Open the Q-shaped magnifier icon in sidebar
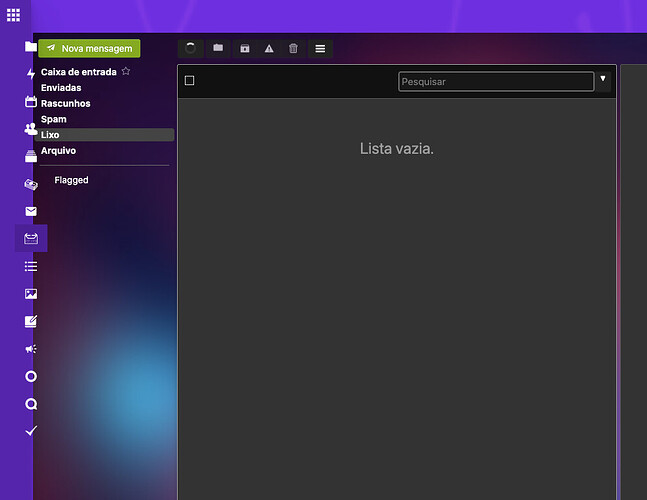The image size is (647, 500). [31, 404]
